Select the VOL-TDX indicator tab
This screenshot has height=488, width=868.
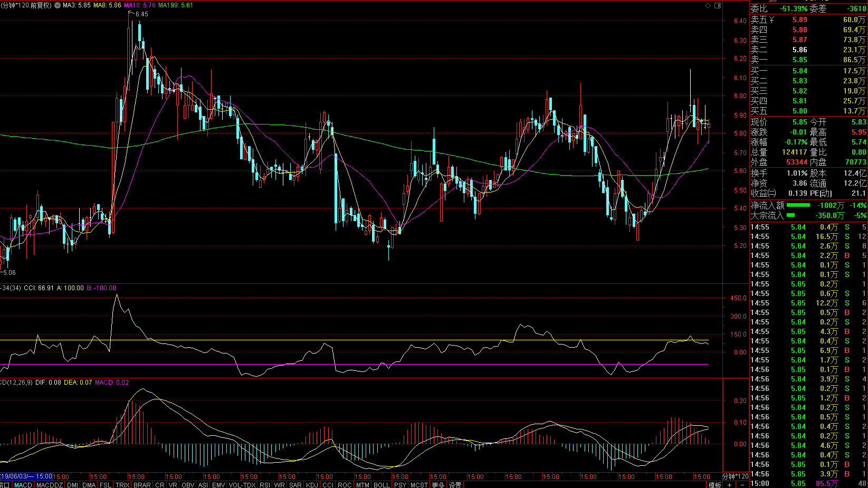(242, 485)
